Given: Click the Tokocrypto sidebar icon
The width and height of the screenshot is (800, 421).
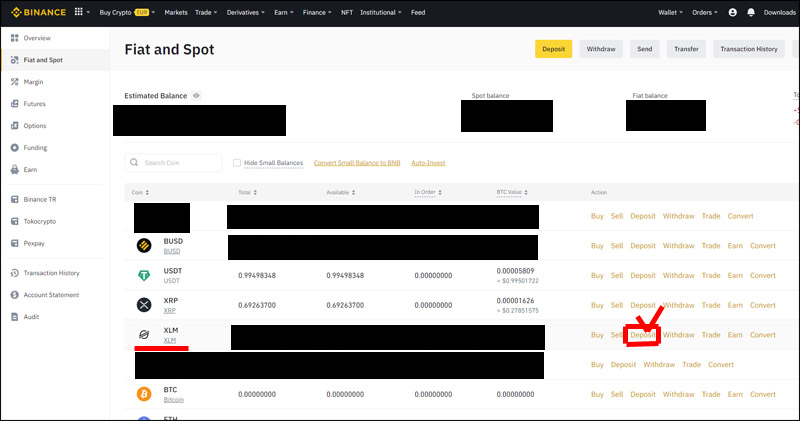Looking at the screenshot, I should click(14, 221).
